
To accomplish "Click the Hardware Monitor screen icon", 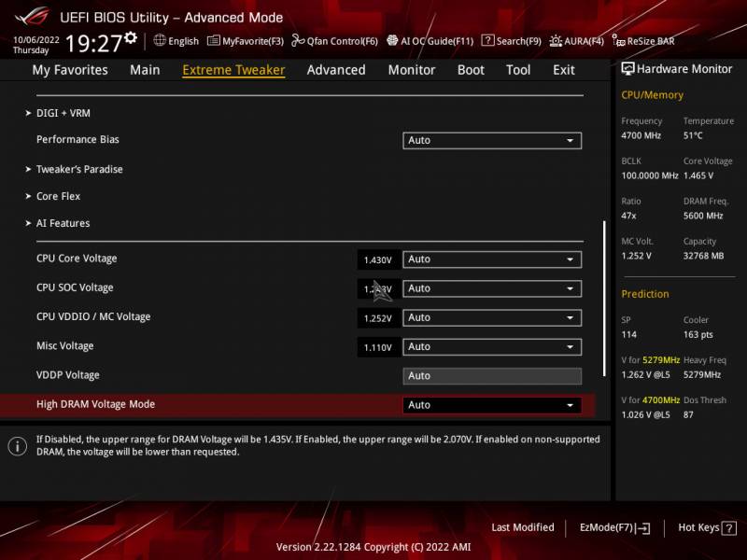I will (x=627, y=69).
